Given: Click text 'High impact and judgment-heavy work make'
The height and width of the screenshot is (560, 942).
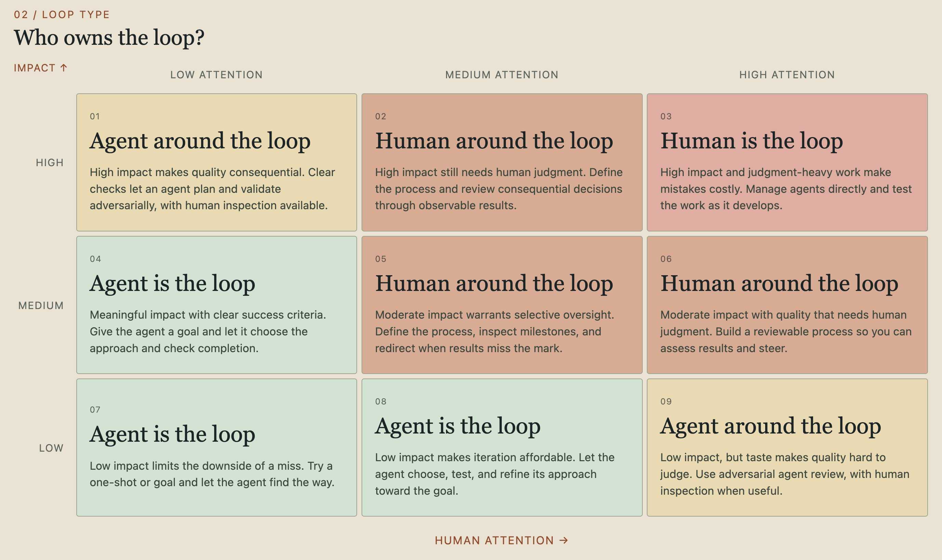Looking at the screenshot, I should pyautogui.click(x=775, y=172).
